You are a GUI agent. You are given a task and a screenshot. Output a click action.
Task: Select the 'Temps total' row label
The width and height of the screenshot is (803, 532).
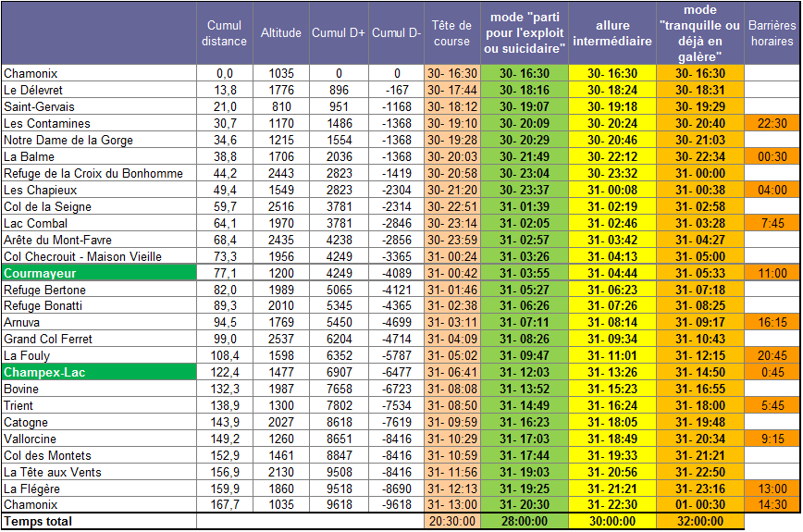tap(99, 521)
